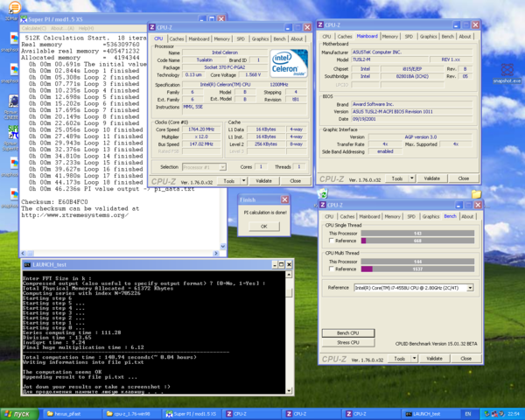The width and height of the screenshot is (525, 420).
Task: Click the Intel Celeron inside logo
Action: 289,64
